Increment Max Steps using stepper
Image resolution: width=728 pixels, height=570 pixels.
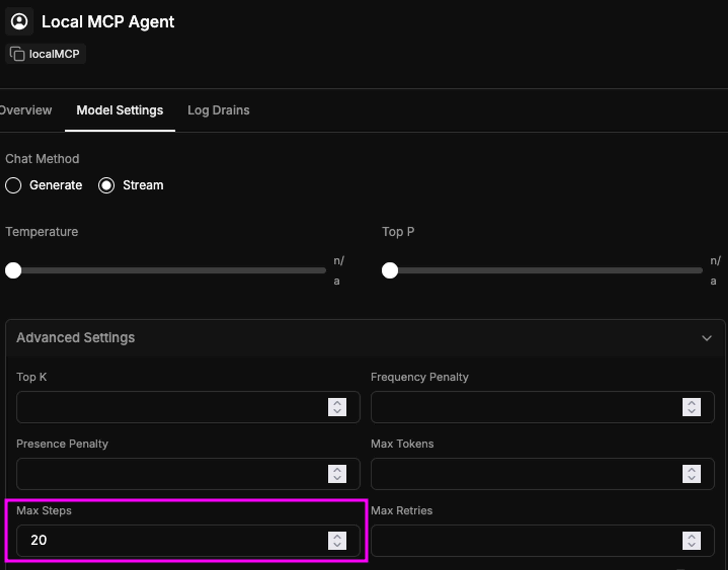337,536
